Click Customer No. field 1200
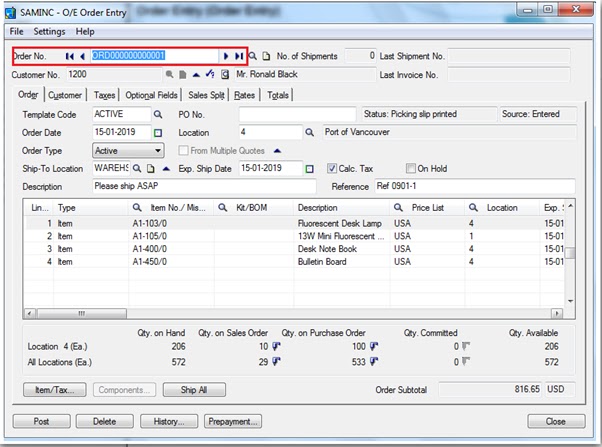The width and height of the screenshot is (602, 447). 114,74
